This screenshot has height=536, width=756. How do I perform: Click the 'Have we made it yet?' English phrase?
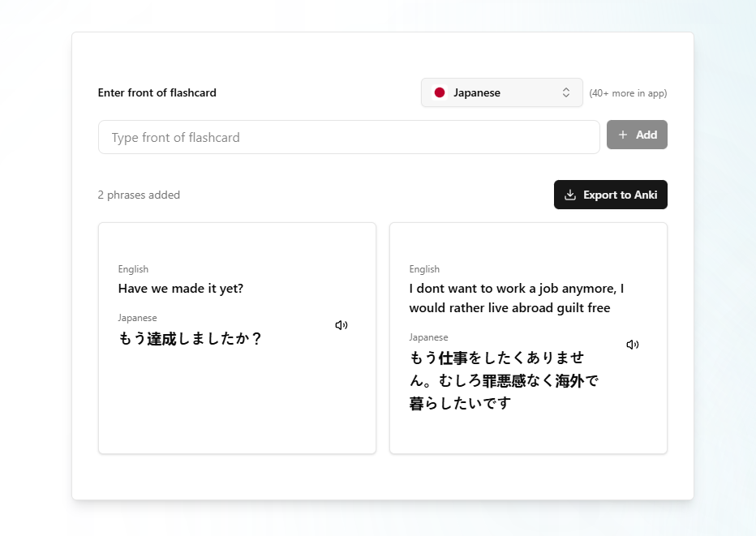(181, 289)
